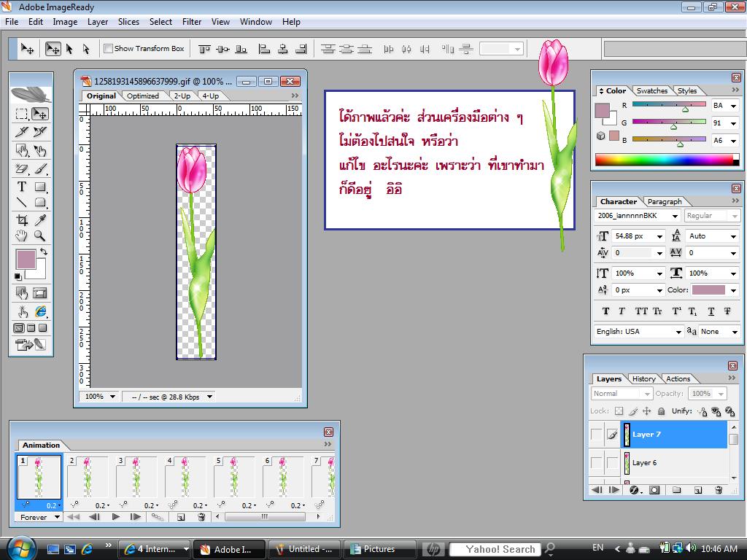
Task: Select the Eraser tool
Action: (x=21, y=168)
